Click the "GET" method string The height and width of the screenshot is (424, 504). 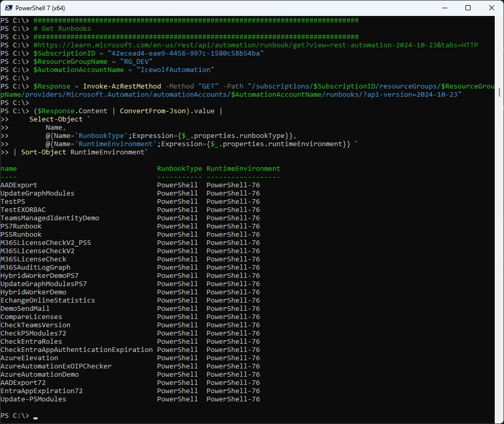point(208,86)
